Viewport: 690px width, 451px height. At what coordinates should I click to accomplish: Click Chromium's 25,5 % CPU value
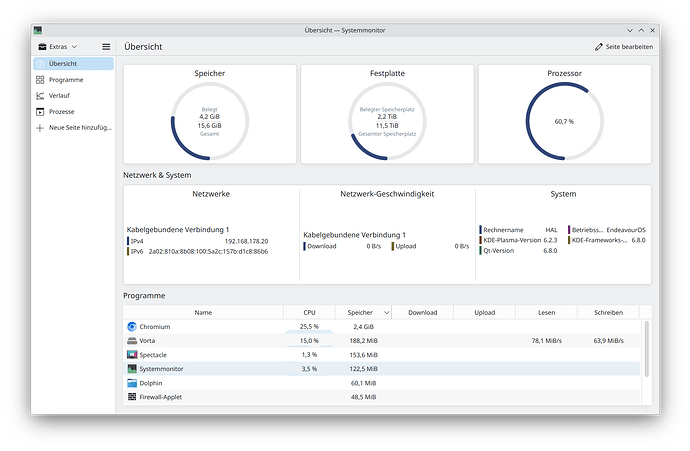pos(309,326)
